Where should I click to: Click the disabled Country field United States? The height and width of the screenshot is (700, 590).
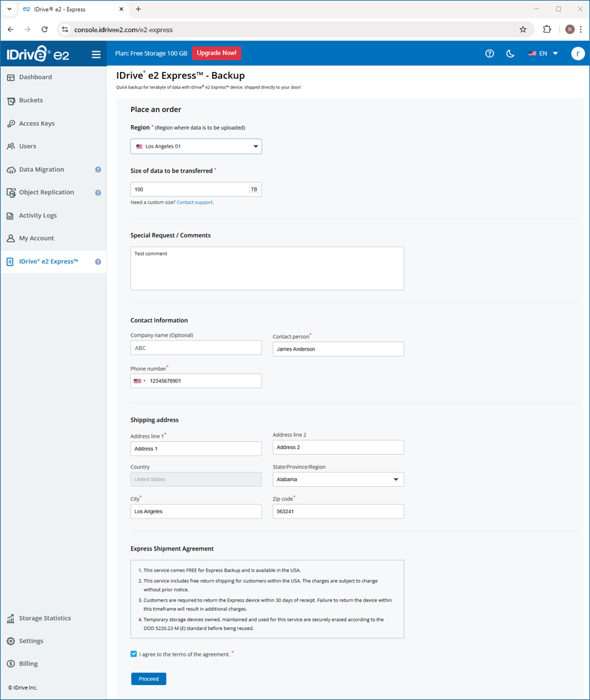(x=196, y=480)
